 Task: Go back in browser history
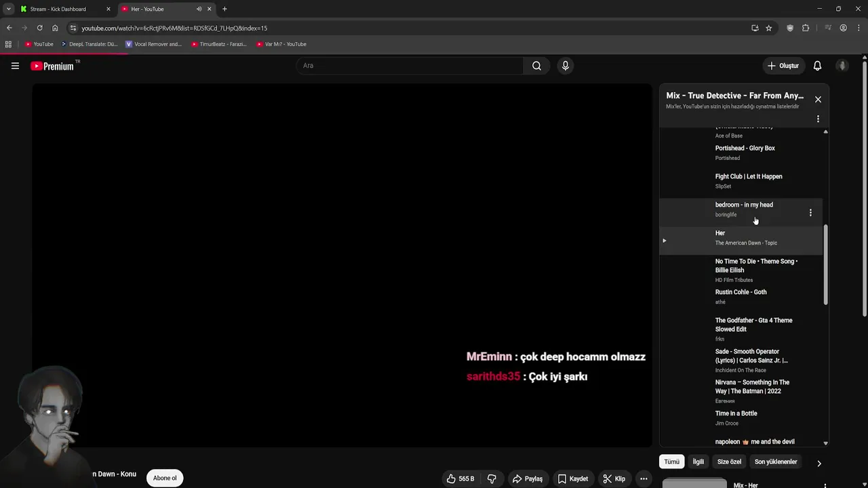(x=9, y=28)
